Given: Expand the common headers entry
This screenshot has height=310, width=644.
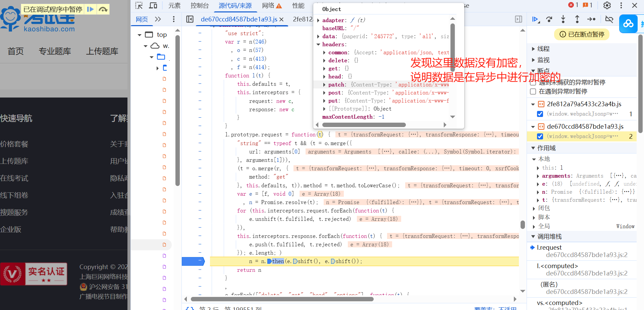Looking at the screenshot, I should pyautogui.click(x=324, y=52).
